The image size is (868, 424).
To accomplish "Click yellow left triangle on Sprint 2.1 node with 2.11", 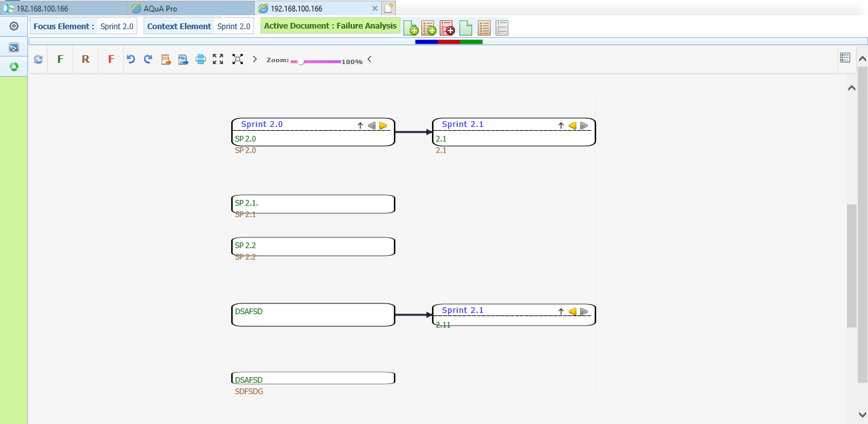I will (x=573, y=312).
